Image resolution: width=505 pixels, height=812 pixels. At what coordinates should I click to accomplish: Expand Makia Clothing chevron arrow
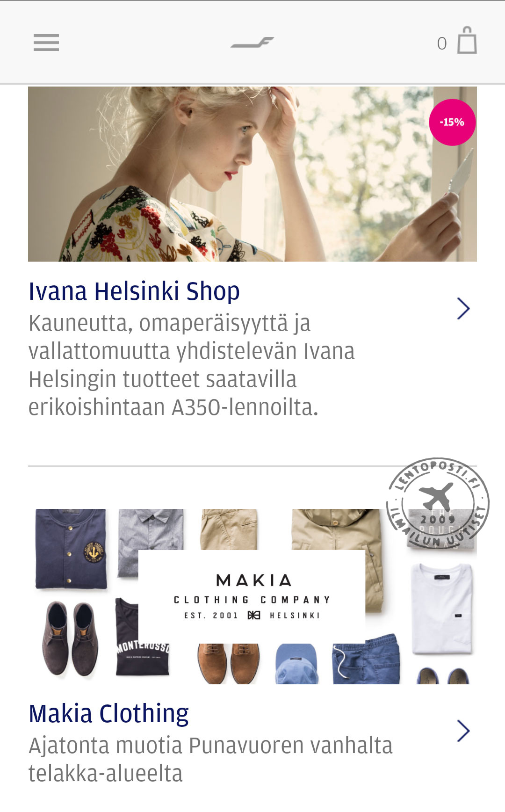coord(463,731)
